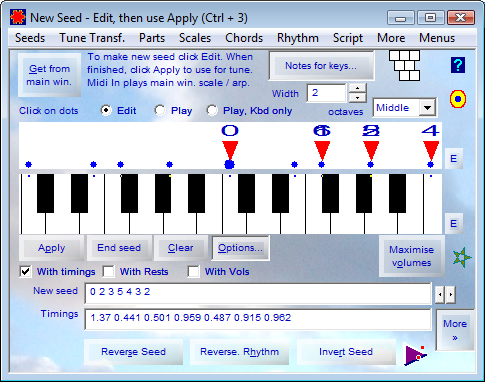Click the red marker labeled 0
Image resolution: width=485 pixels, height=382 pixels.
(x=230, y=150)
